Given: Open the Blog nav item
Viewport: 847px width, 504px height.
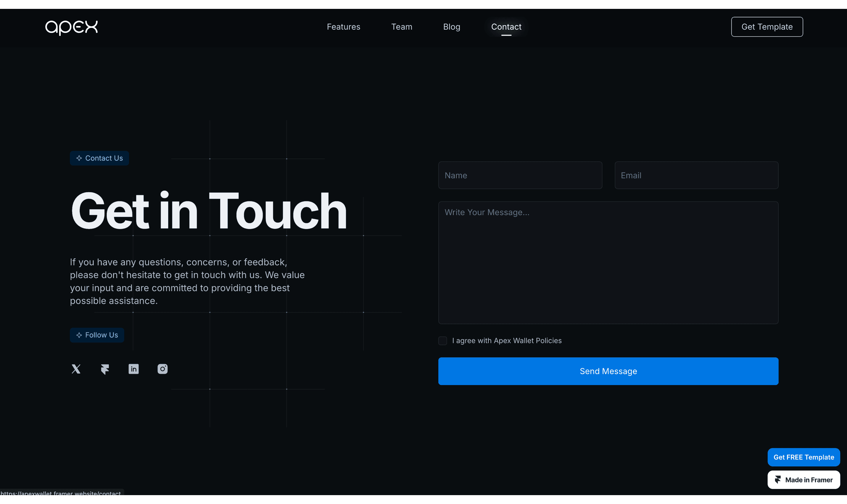Looking at the screenshot, I should pyautogui.click(x=452, y=27).
